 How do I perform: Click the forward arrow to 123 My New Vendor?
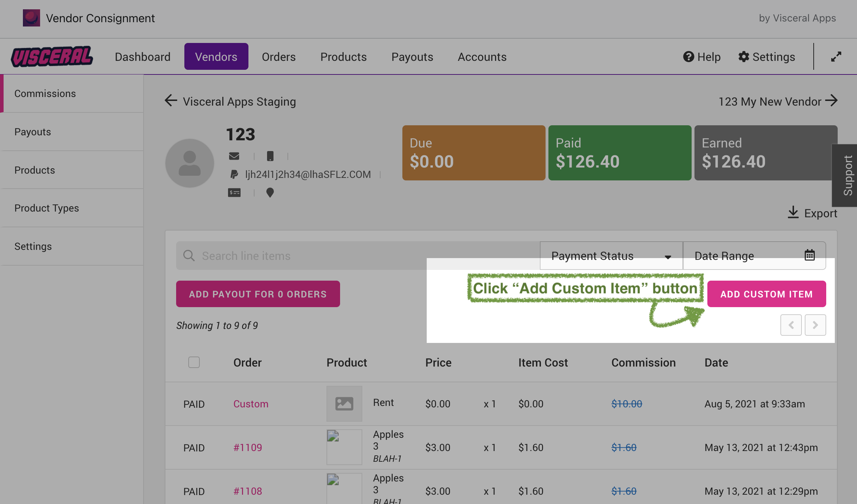coord(831,101)
